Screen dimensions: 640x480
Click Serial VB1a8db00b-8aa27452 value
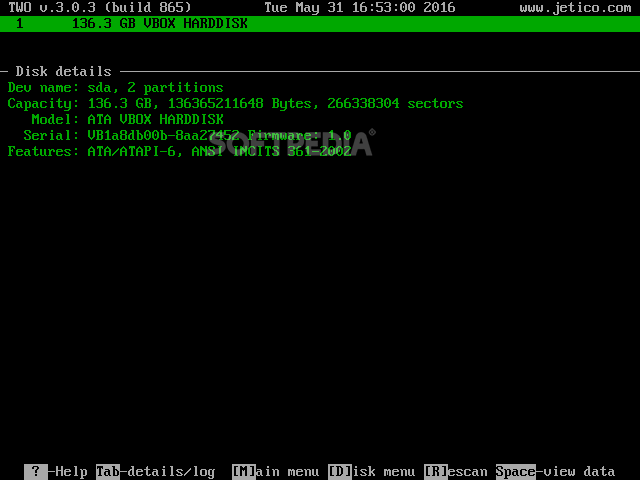point(163,135)
